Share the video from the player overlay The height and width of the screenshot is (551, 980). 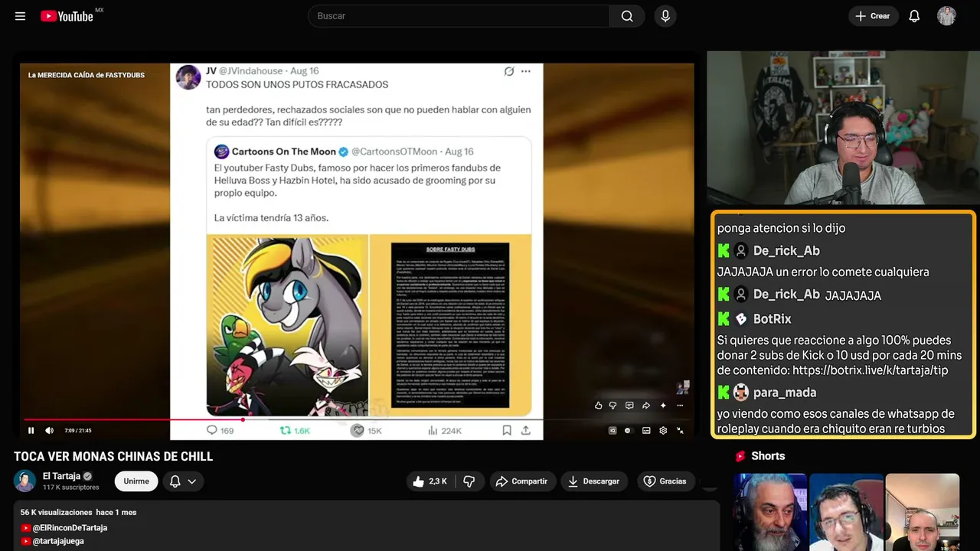coord(646,406)
